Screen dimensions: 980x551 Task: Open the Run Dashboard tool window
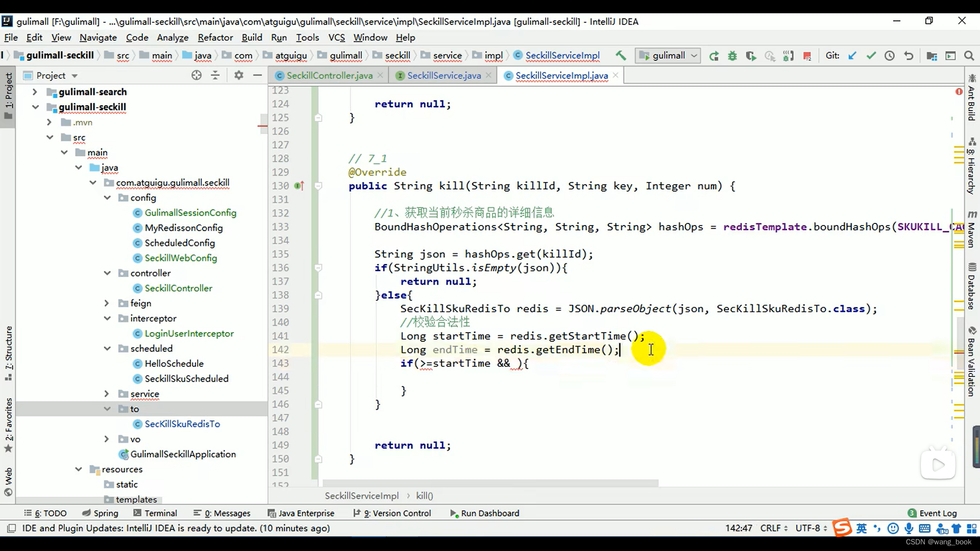(484, 513)
